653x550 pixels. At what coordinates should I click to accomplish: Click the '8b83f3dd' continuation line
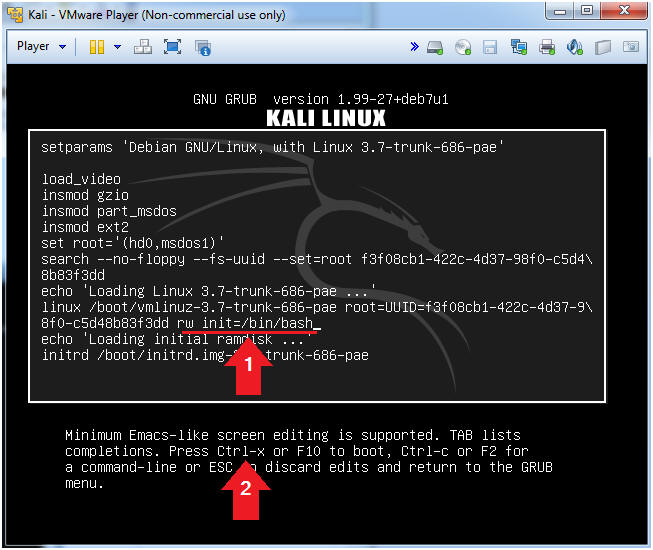[73, 275]
